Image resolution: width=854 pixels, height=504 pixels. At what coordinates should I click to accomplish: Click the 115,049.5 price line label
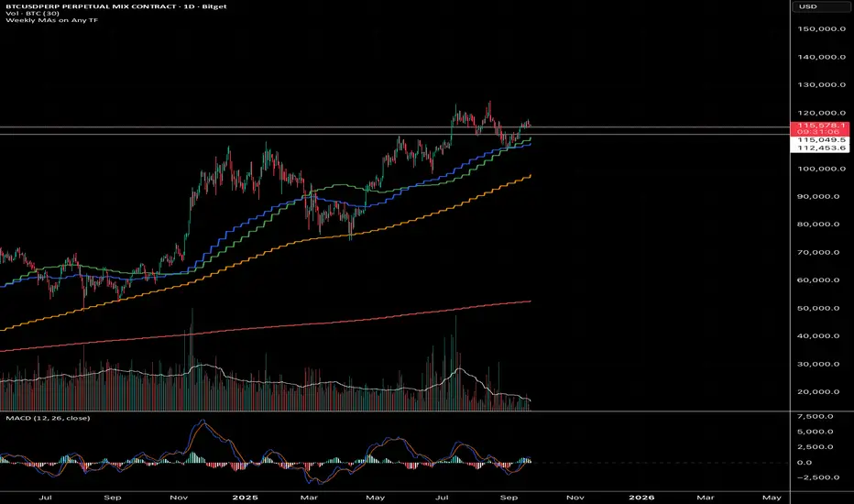821,140
